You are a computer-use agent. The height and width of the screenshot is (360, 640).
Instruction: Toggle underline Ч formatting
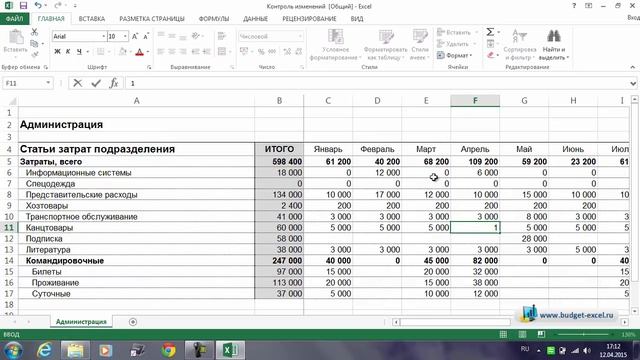[x=79, y=51]
